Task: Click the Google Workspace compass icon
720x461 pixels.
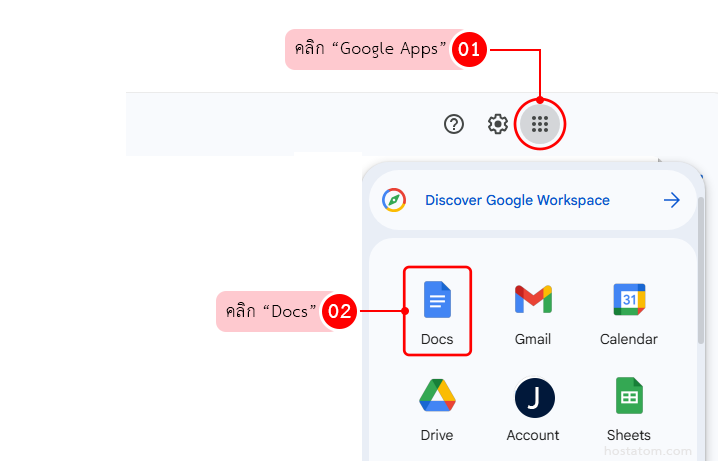Action: point(394,200)
